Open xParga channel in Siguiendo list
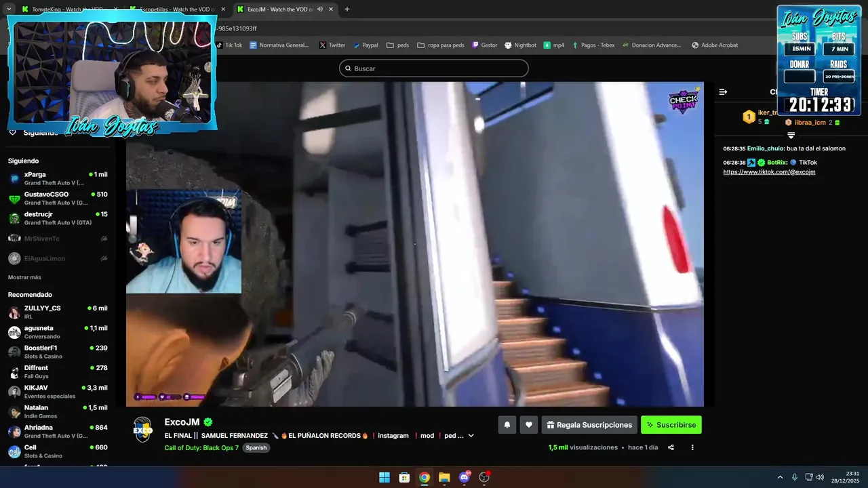The height and width of the screenshot is (488, 868). click(58, 178)
